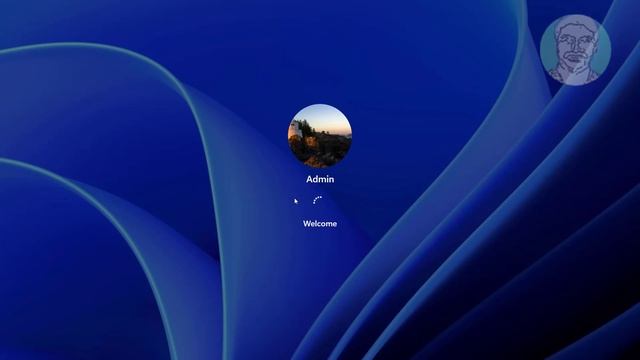Viewport: 640px width, 360px height.
Task: Click the Welcome text
Action: point(320,224)
